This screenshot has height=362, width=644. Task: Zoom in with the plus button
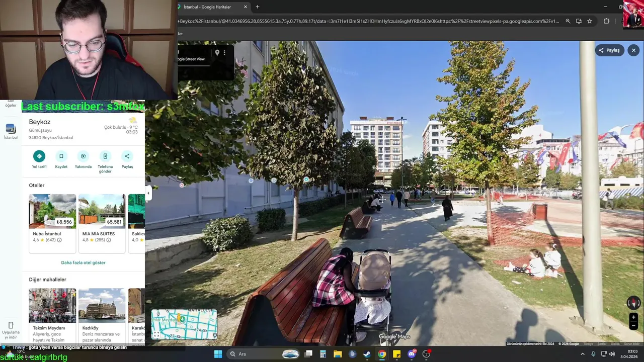[x=633, y=317]
